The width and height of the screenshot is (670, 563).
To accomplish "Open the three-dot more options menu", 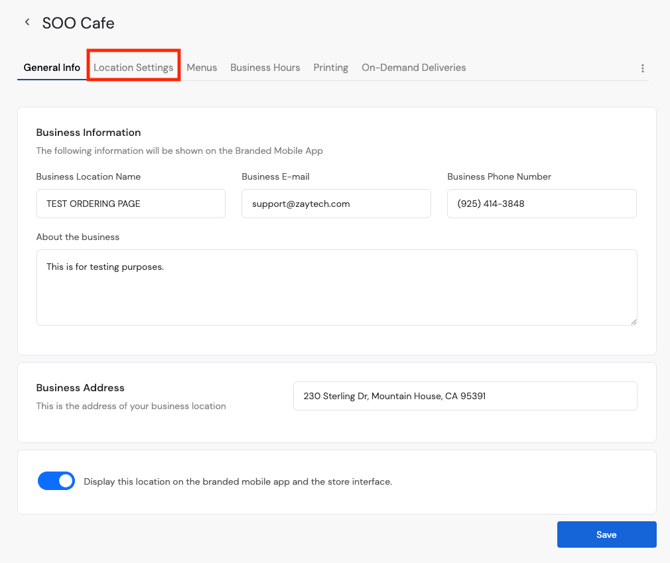I will point(642,68).
